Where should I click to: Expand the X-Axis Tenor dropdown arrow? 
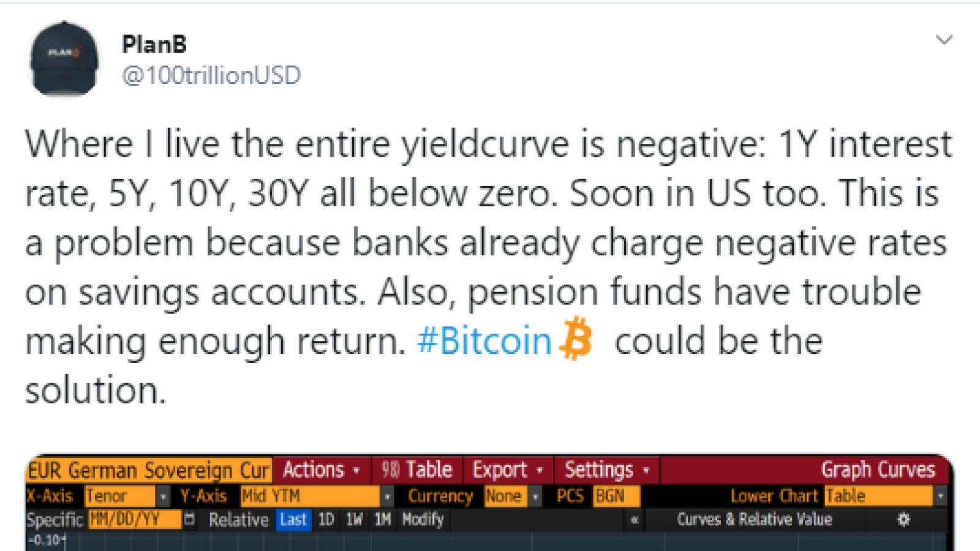tap(163, 496)
